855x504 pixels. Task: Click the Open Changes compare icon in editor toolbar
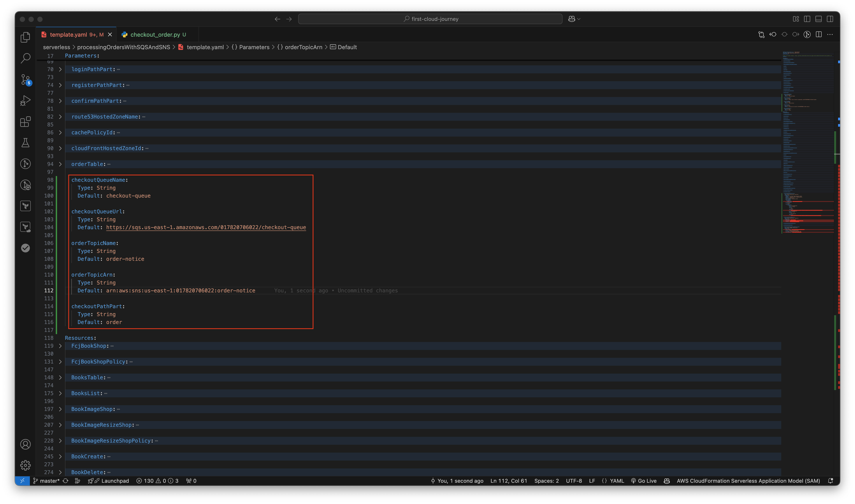click(761, 35)
